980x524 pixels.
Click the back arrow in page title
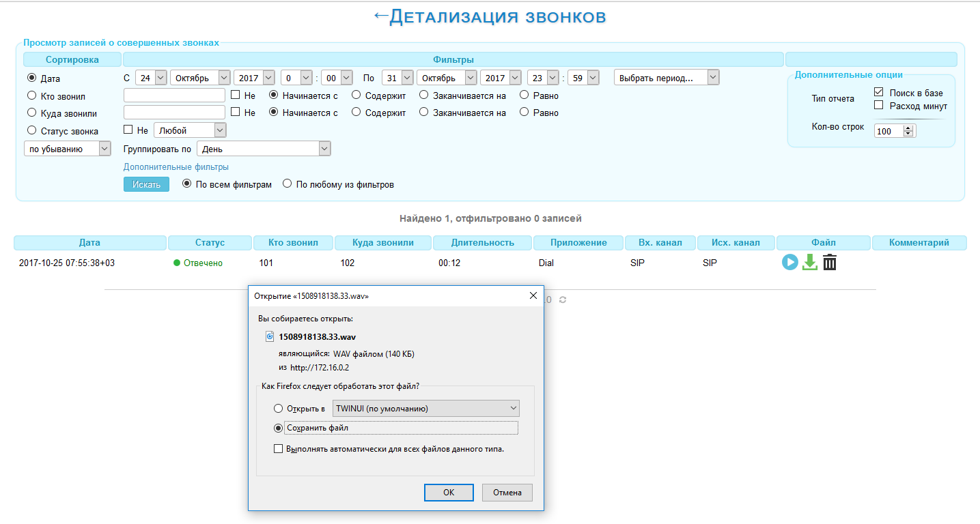[381, 16]
